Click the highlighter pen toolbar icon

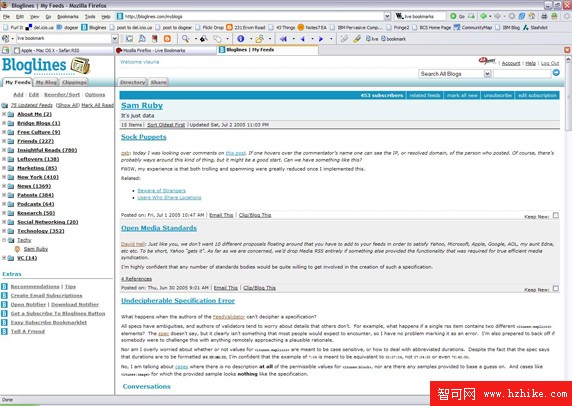click(x=357, y=39)
